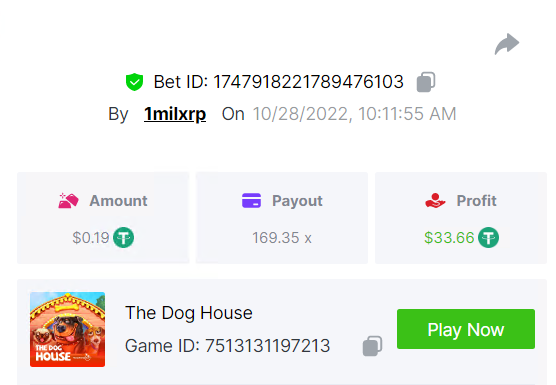Select the Bet ID 1747918221789476103 text
The height and width of the screenshot is (385, 556).
[279, 82]
